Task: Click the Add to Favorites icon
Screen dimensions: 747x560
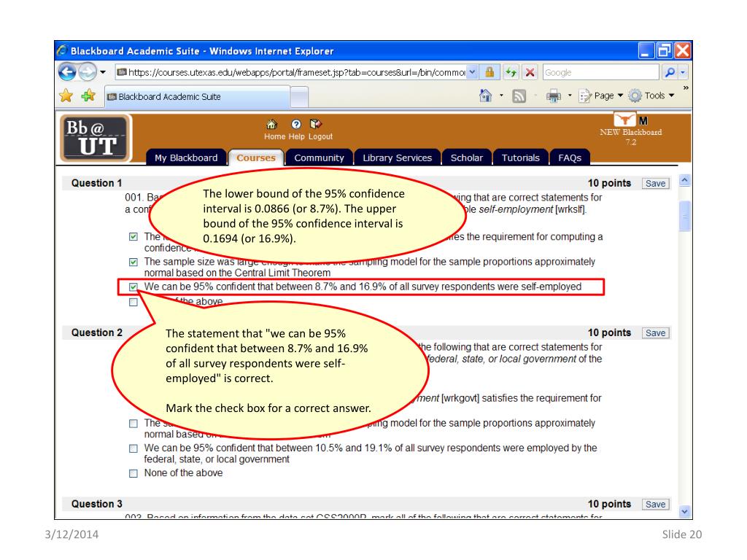Action: [x=88, y=96]
